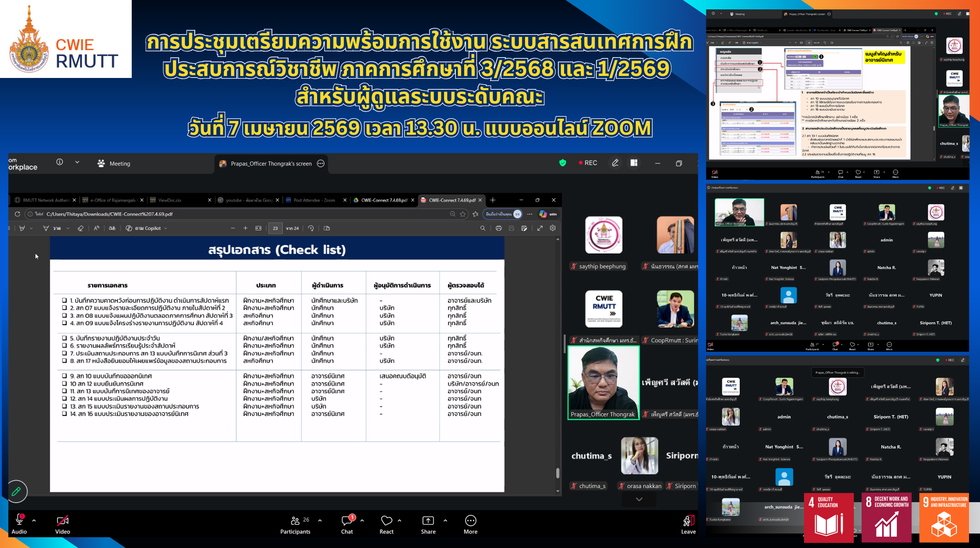Open the Zoom Chat panel
This screenshot has height=548, width=980.
click(347, 521)
